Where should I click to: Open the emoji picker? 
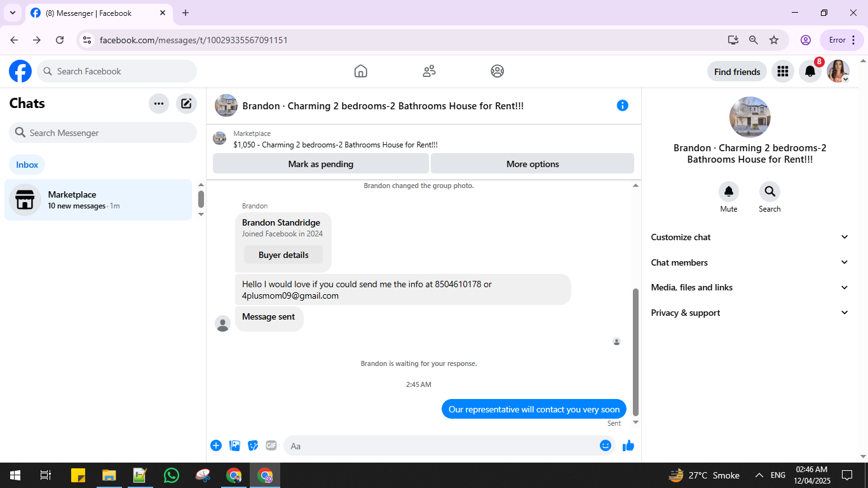click(606, 445)
